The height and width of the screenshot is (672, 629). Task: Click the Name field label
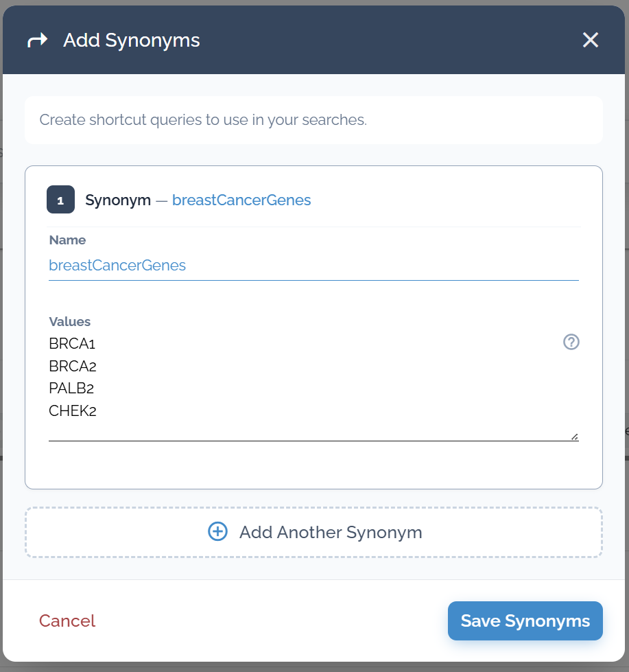pos(67,240)
